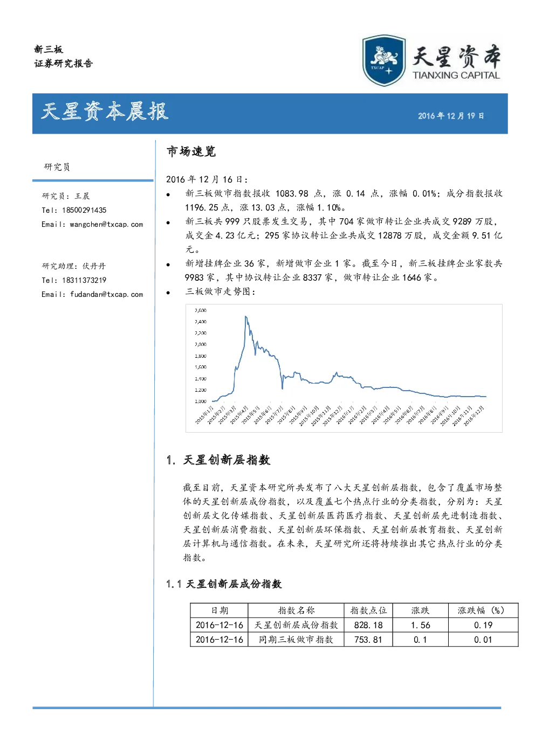Click the 2016年12月19日 date in the banner
The width and height of the screenshot is (535, 756).
tap(451, 116)
